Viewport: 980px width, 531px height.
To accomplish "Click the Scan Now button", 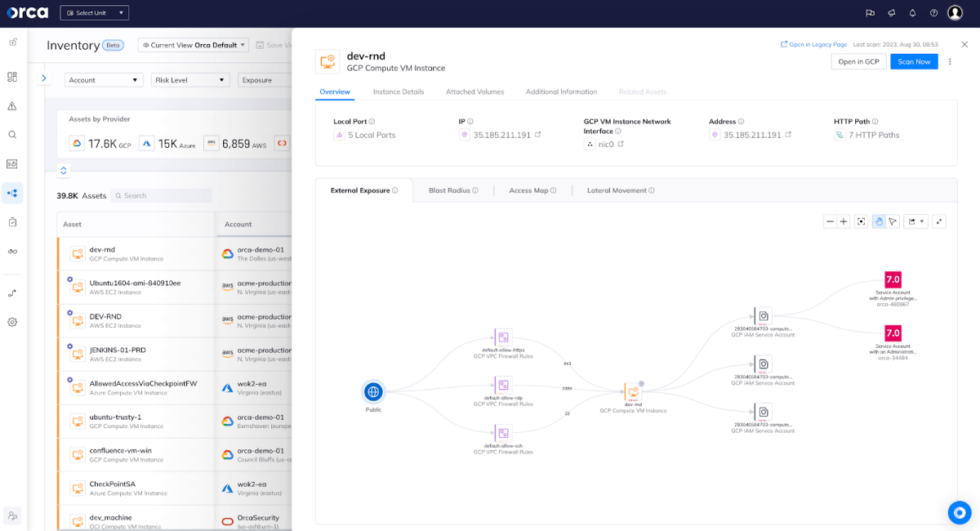I will tap(914, 61).
